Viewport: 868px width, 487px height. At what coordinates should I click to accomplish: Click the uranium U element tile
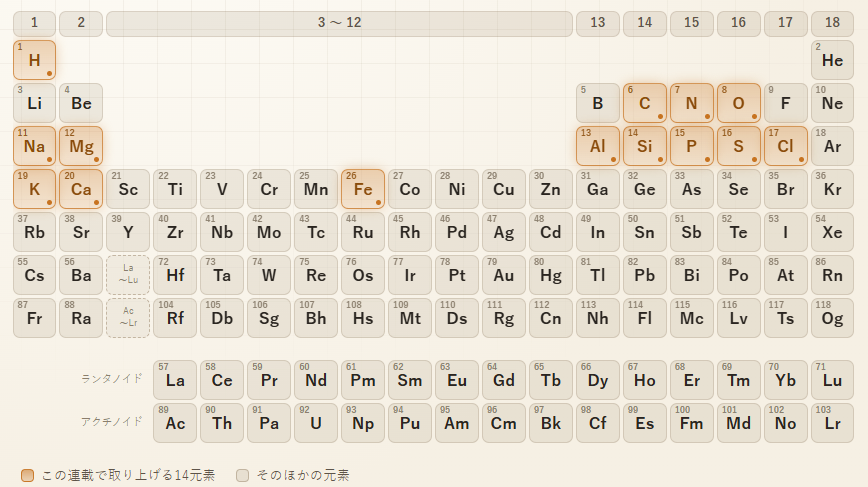click(316, 423)
